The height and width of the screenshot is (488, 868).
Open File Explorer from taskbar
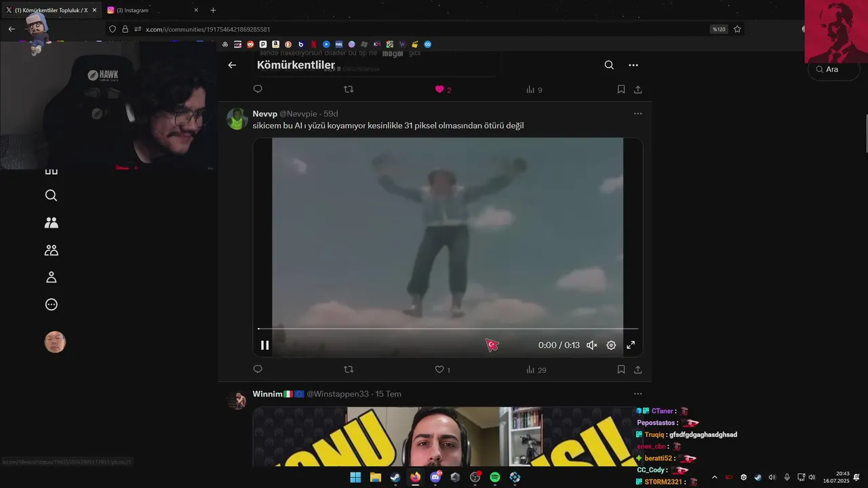click(375, 477)
